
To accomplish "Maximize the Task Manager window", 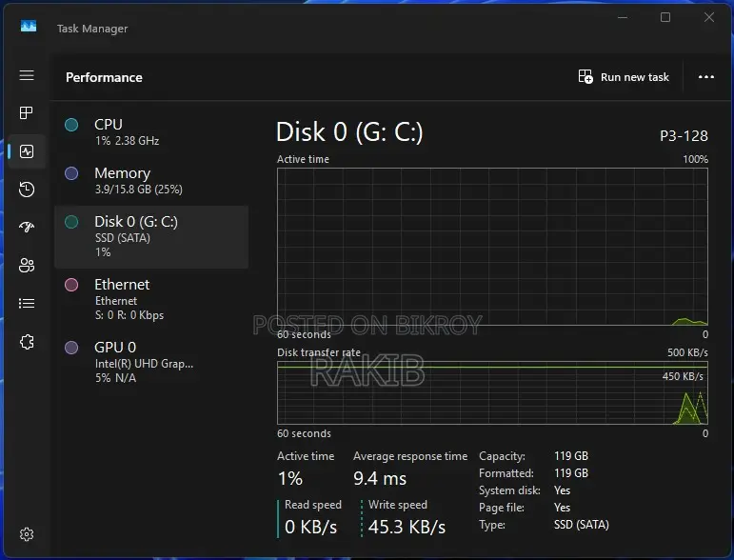I will 665,18.
